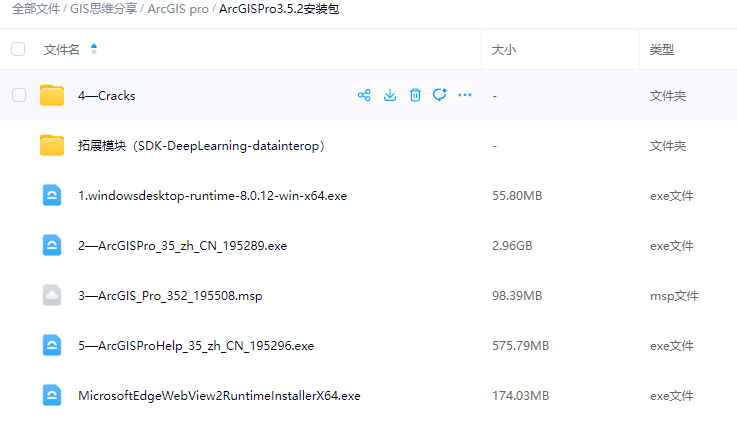This screenshot has width=737, height=424.
Task: Click the MicrosoftEdgeWebView2 exe file icon
Action: tap(52, 395)
